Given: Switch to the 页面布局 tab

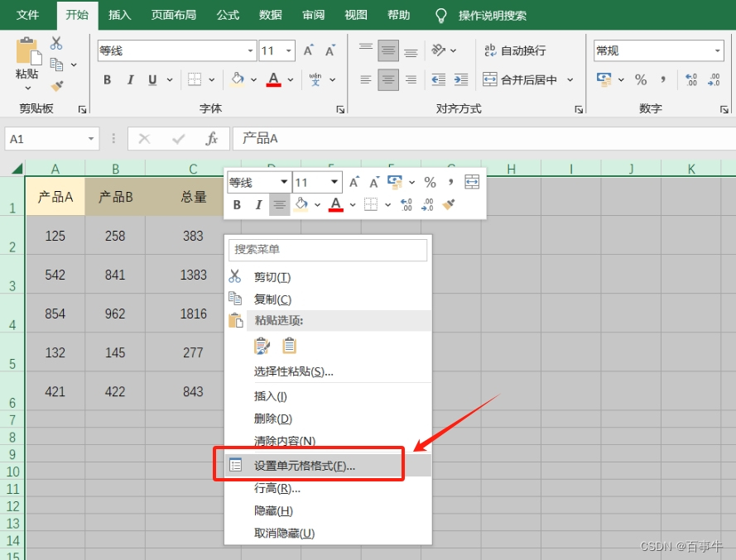Looking at the screenshot, I should [174, 15].
